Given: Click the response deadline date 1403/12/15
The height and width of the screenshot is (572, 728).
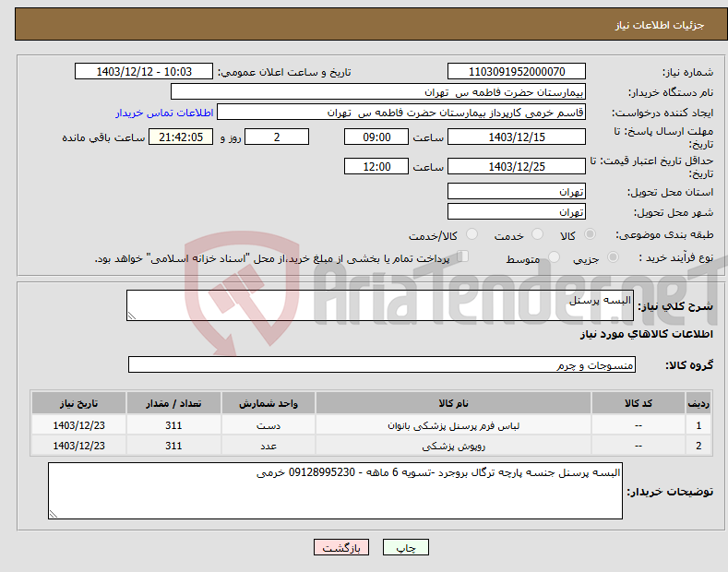Looking at the screenshot, I should 517,137.
